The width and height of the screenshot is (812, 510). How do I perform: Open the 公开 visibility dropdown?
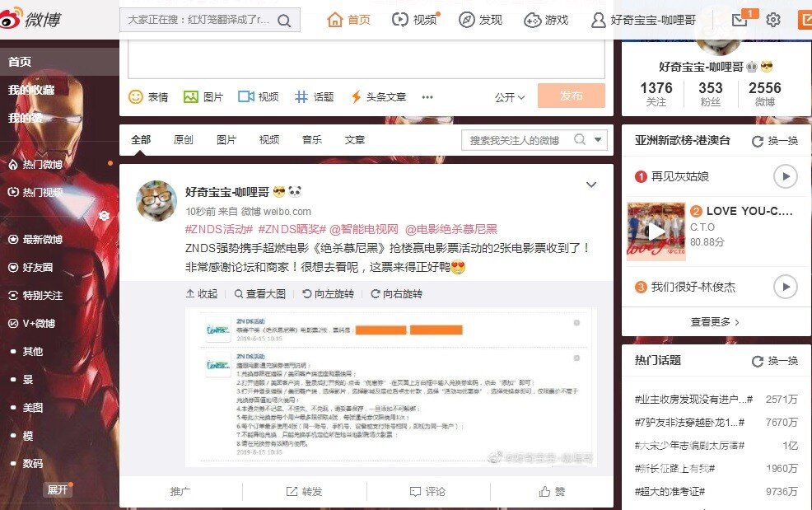click(510, 96)
